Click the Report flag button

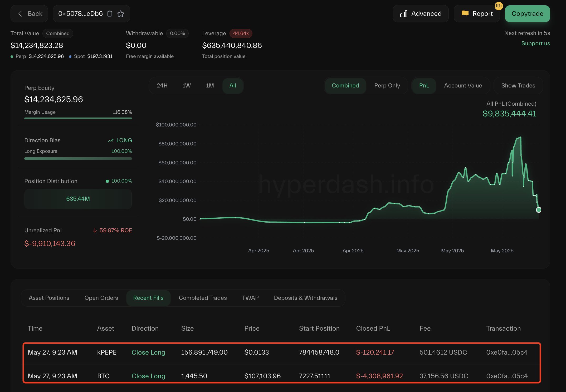[x=477, y=14]
